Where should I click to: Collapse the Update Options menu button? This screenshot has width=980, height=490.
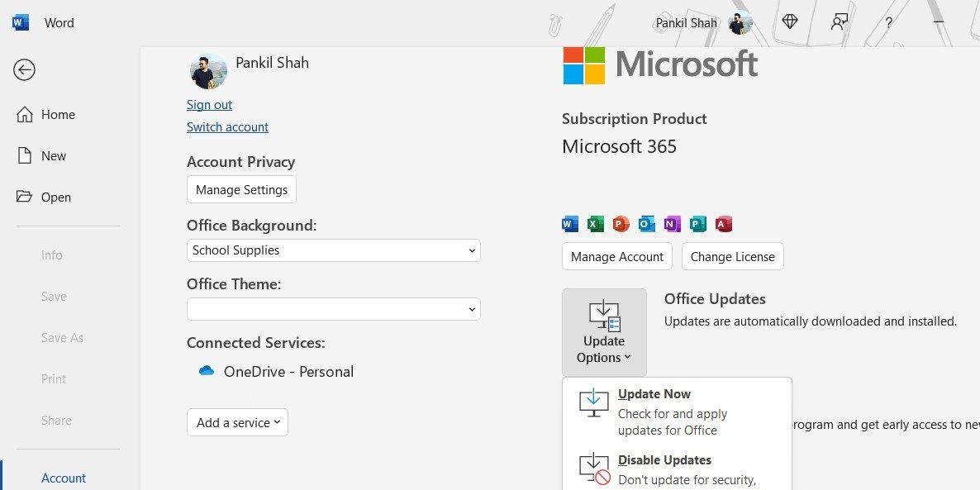(604, 332)
